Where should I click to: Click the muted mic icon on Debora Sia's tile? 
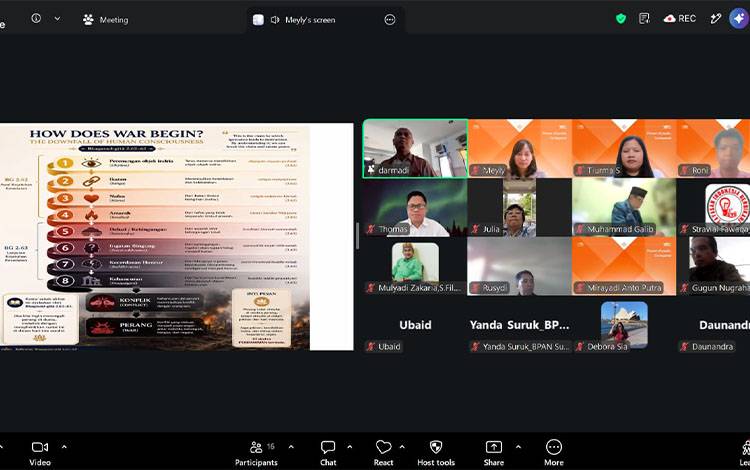[580, 347]
